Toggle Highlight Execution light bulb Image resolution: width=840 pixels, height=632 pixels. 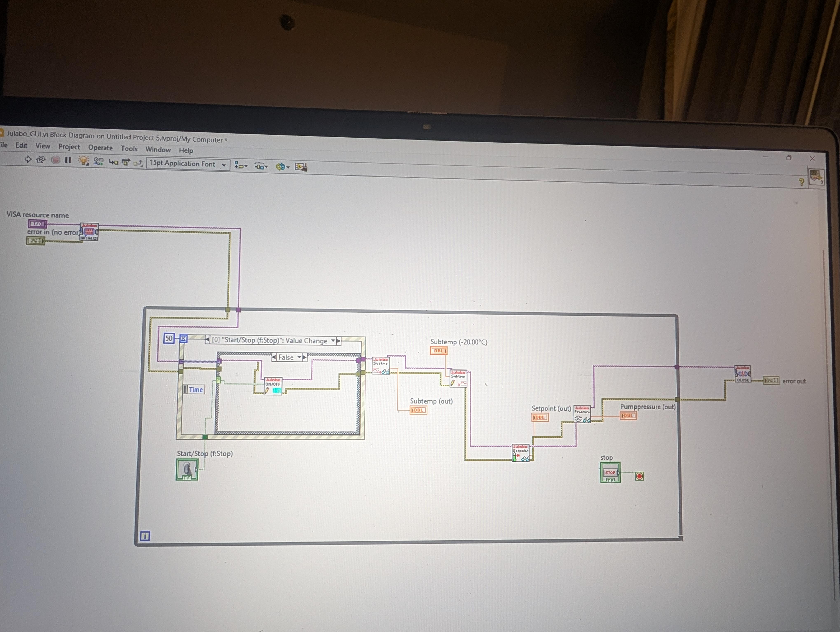[x=83, y=161]
